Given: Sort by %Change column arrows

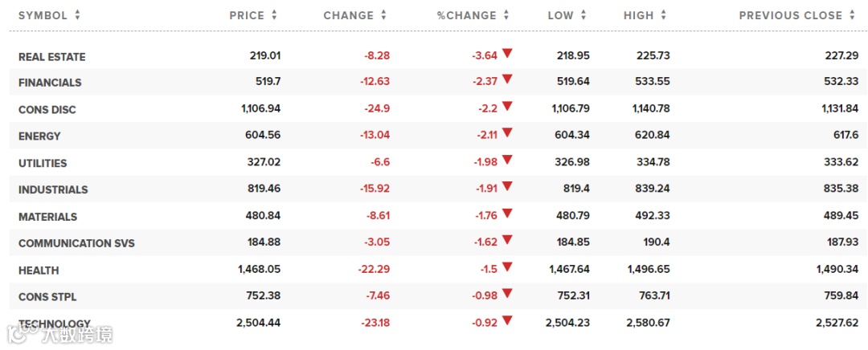Looking at the screenshot, I should coord(505,15).
